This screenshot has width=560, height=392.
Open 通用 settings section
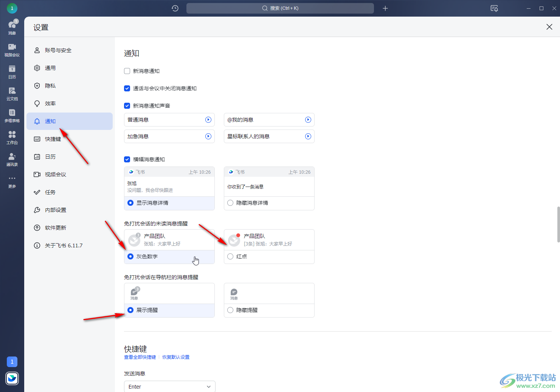coord(70,68)
